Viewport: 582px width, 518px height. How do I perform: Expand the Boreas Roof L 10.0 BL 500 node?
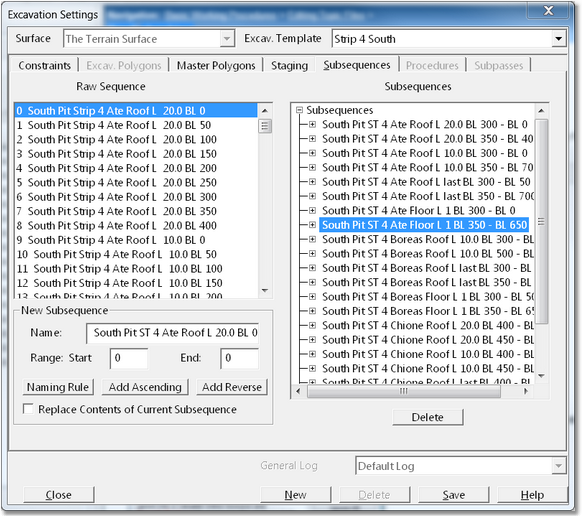pos(312,254)
